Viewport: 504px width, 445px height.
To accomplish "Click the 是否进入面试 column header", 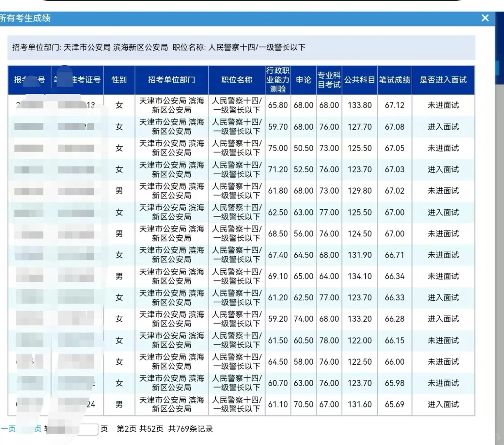I will click(x=443, y=80).
